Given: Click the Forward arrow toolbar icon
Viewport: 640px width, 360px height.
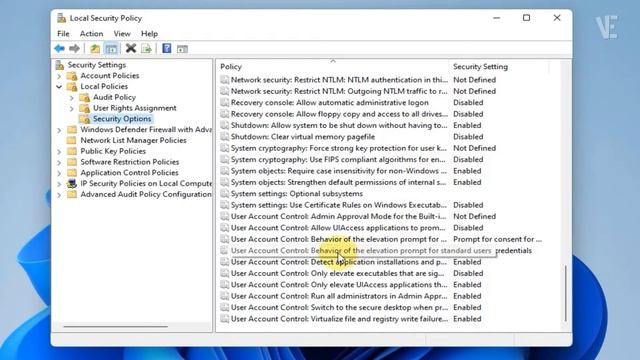Looking at the screenshot, I should click(x=74, y=49).
